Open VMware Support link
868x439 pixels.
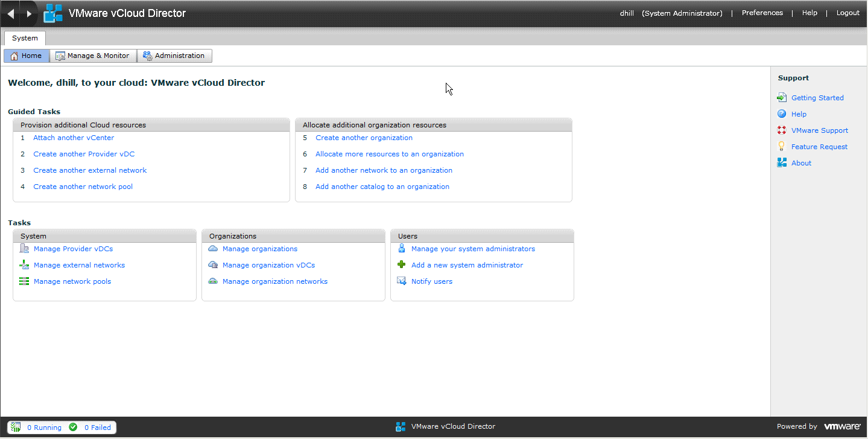tap(820, 130)
